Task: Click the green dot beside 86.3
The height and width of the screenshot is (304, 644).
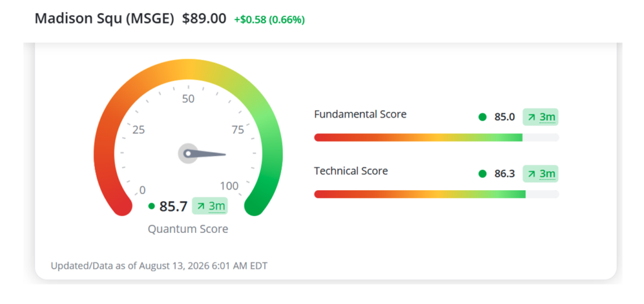Action: (482, 174)
